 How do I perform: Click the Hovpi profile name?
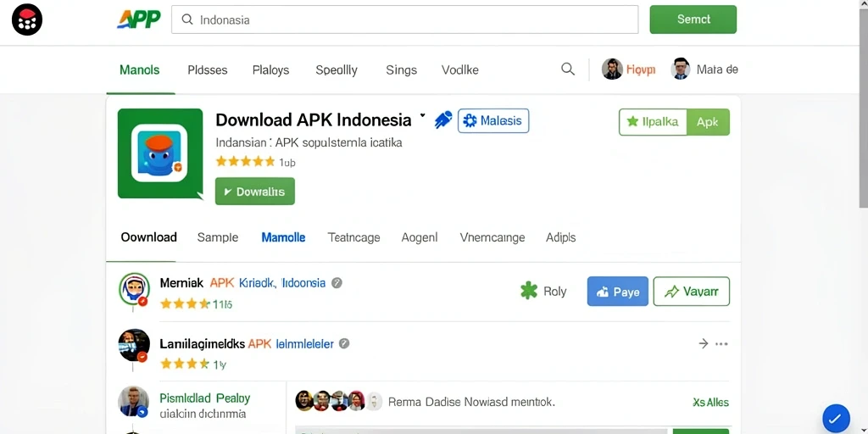pos(641,70)
